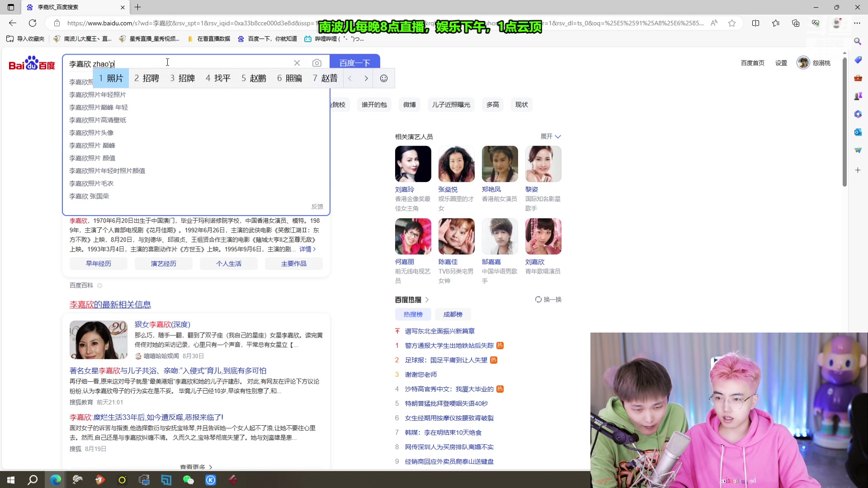
Task: Open the 黎姿 name link
Action: click(532, 189)
